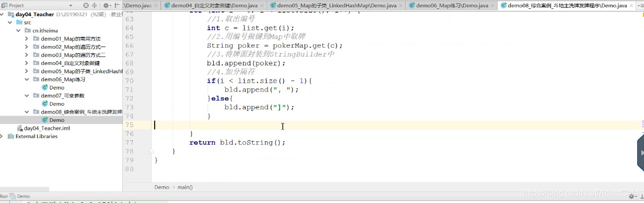Select cn.itheima package row
The image size is (644, 203).
61,30
